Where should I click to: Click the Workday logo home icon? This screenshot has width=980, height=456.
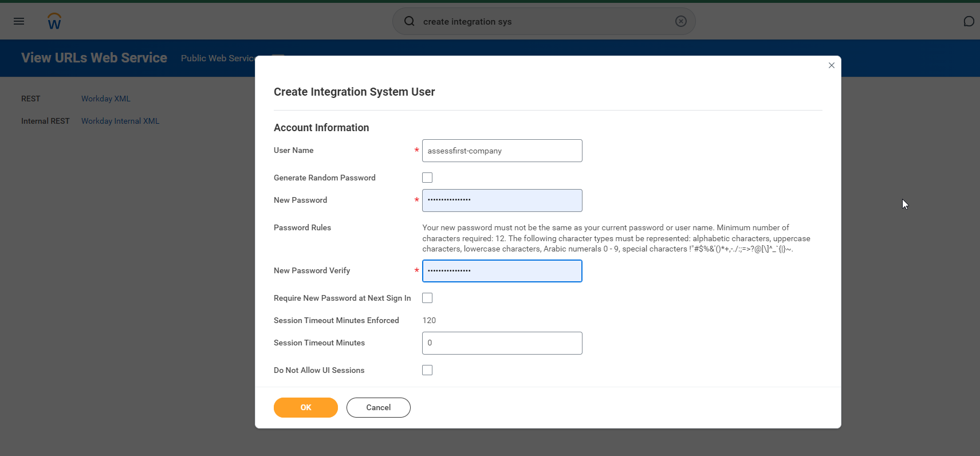54,22
